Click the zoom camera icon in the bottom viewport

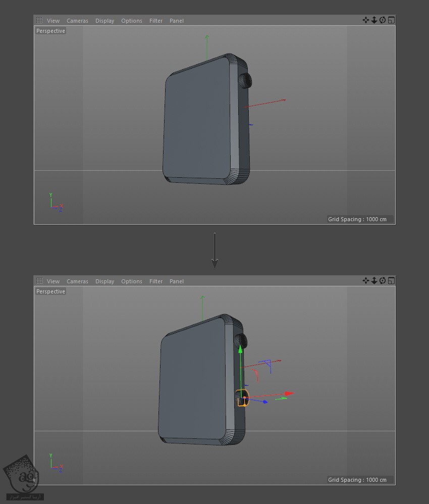pos(374,281)
